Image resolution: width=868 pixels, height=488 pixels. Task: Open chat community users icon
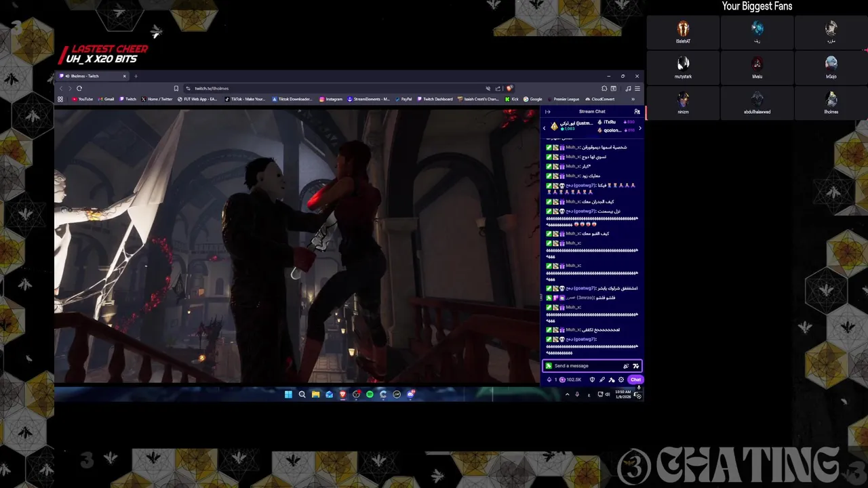tap(637, 112)
